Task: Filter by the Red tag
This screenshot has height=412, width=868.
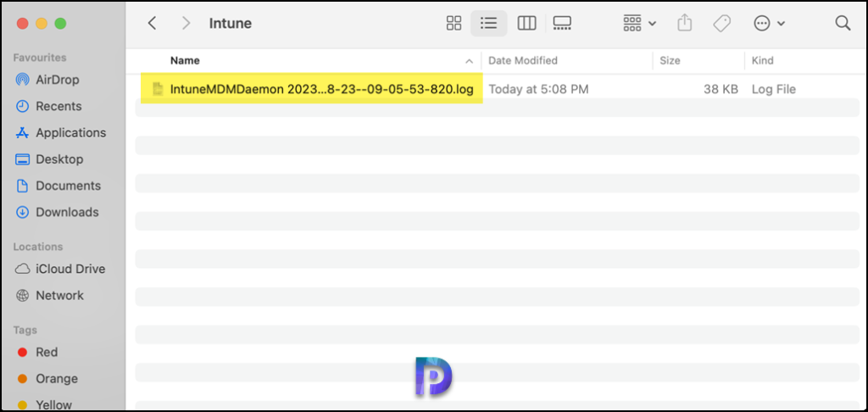Action: (x=47, y=352)
